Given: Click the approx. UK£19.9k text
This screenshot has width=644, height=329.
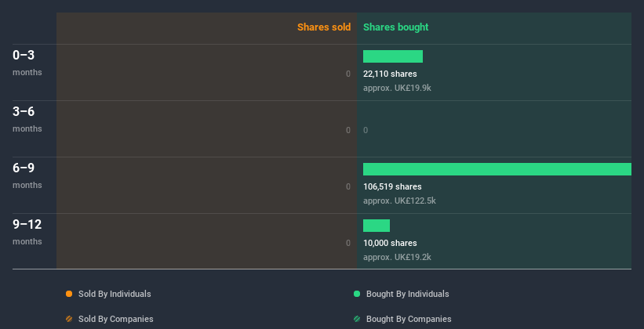Looking at the screenshot, I should tap(397, 88).
